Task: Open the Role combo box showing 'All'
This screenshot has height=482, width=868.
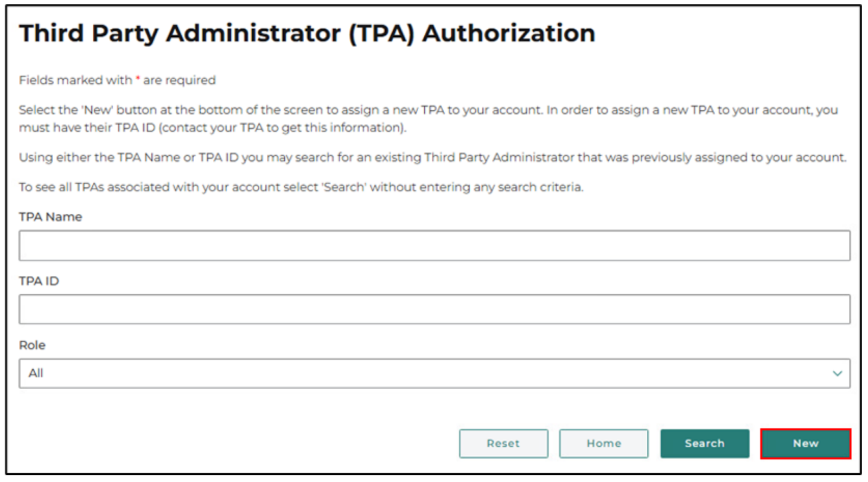Action: [434, 373]
